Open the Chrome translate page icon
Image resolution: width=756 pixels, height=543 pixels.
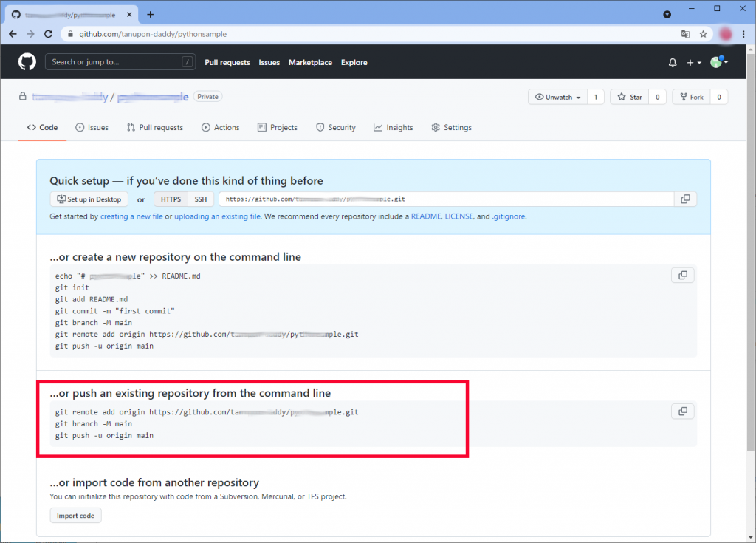click(685, 34)
